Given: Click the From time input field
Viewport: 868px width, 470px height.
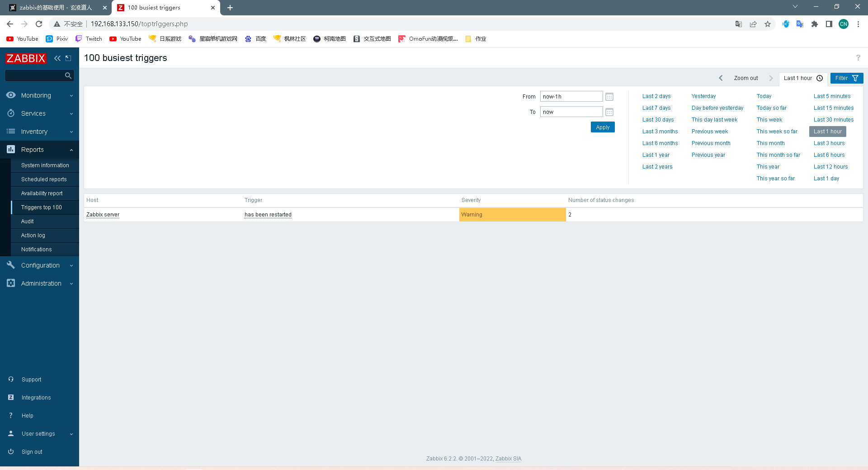Looking at the screenshot, I should [571, 97].
